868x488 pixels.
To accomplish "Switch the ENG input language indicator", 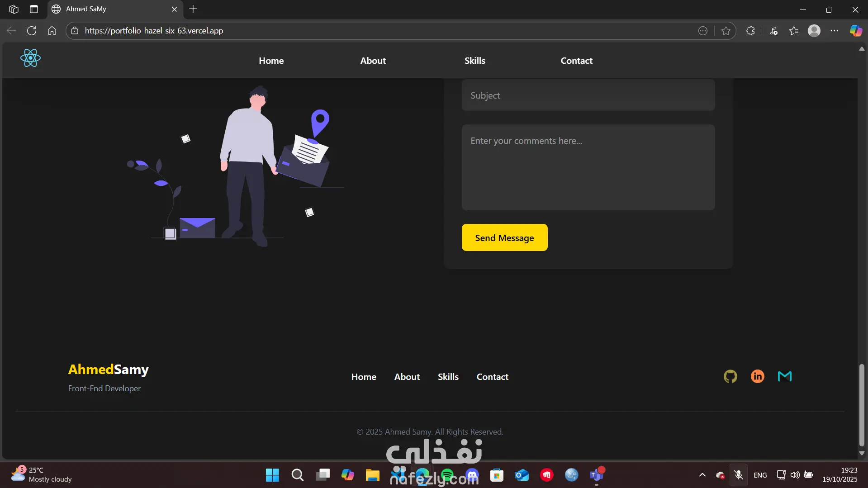I will pos(760,475).
